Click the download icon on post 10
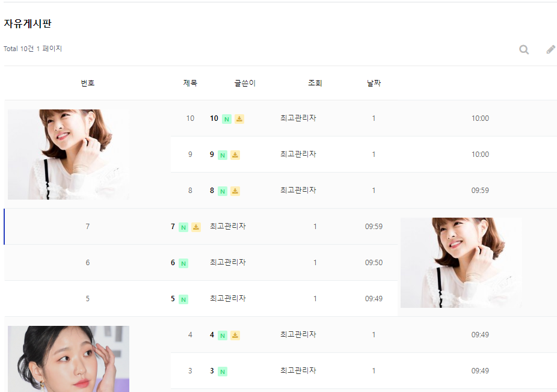 click(x=239, y=119)
